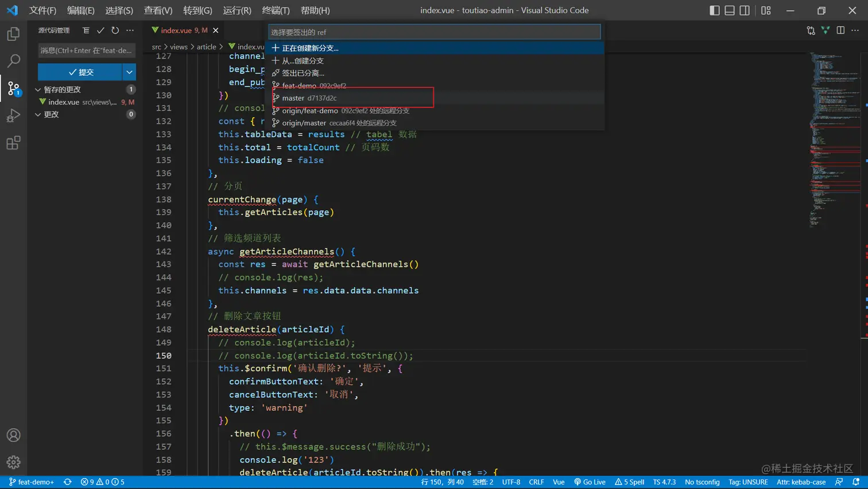868x489 pixels.
Task: Click the view-as-tree icon in source control header
Action: [86, 30]
